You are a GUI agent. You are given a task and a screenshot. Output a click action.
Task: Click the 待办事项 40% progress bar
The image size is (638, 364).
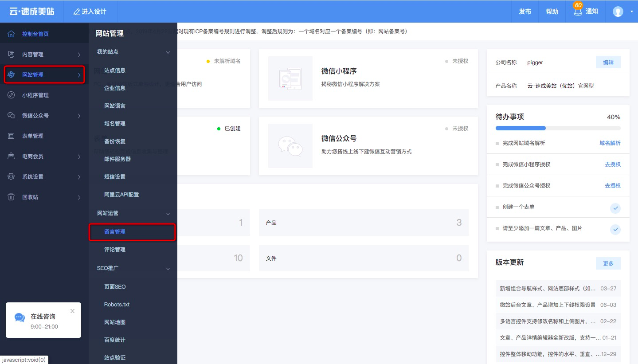coord(558,128)
